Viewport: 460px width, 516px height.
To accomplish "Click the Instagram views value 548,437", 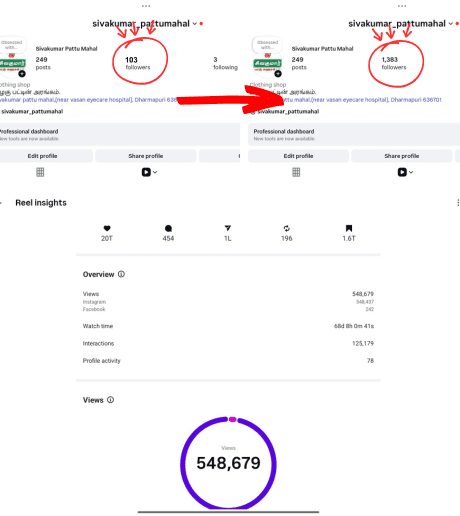I will (x=365, y=302).
